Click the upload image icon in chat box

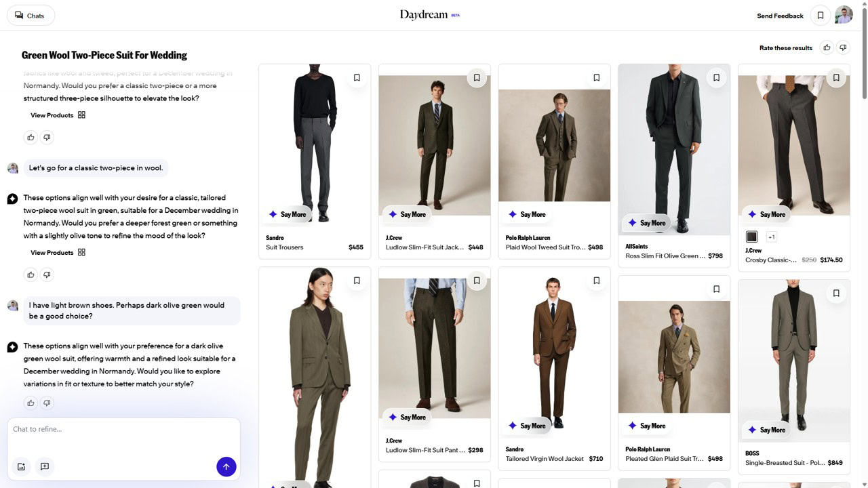[x=21, y=466]
